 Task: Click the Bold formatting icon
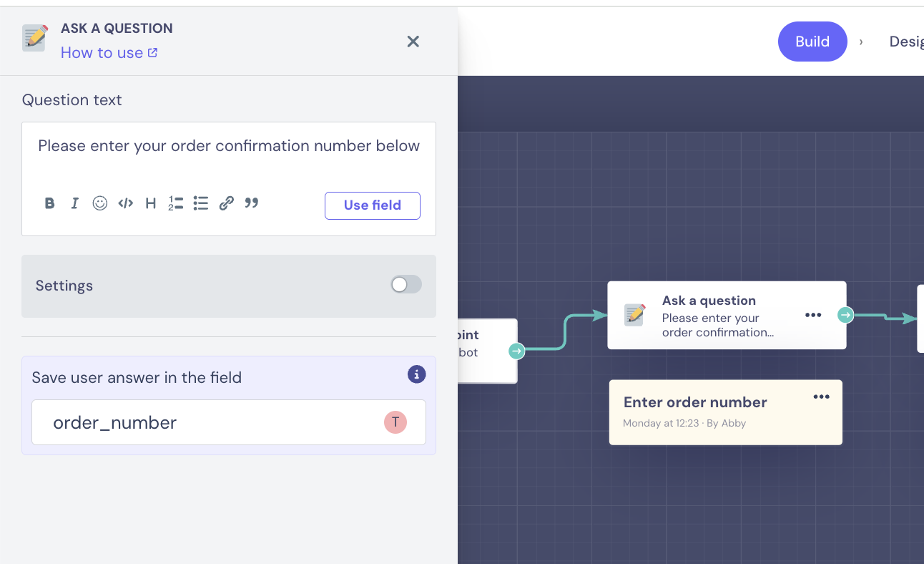[x=49, y=203]
